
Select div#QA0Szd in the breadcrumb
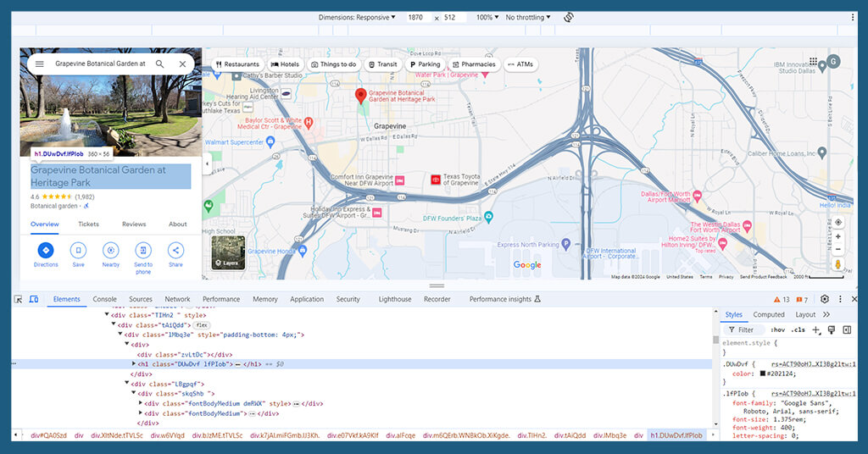click(48, 435)
